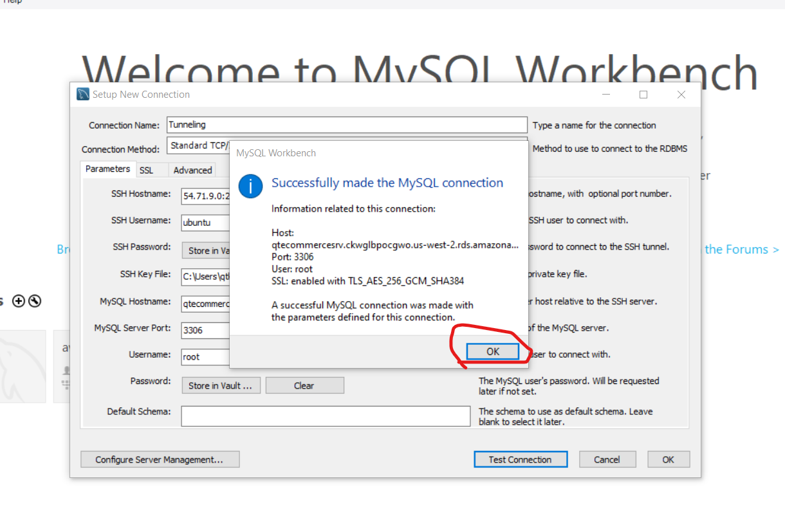
Task: Click 'Information related to this connection:' text
Action: point(354,208)
